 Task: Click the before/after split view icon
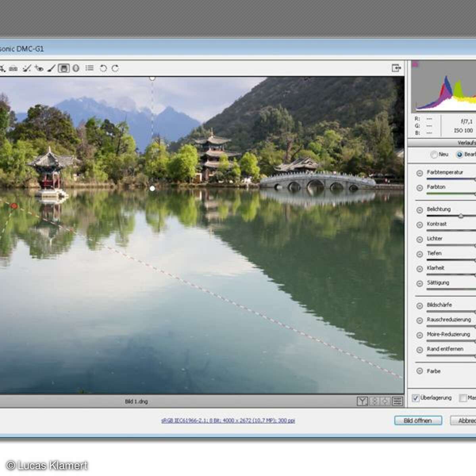pyautogui.click(x=374, y=401)
